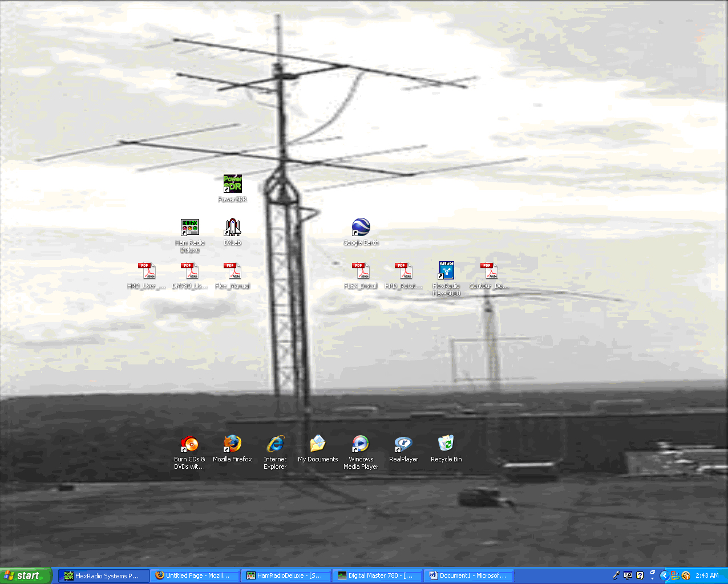
Task: Bring up Document1 Microsoft Word from taskbar
Action: [x=468, y=576]
